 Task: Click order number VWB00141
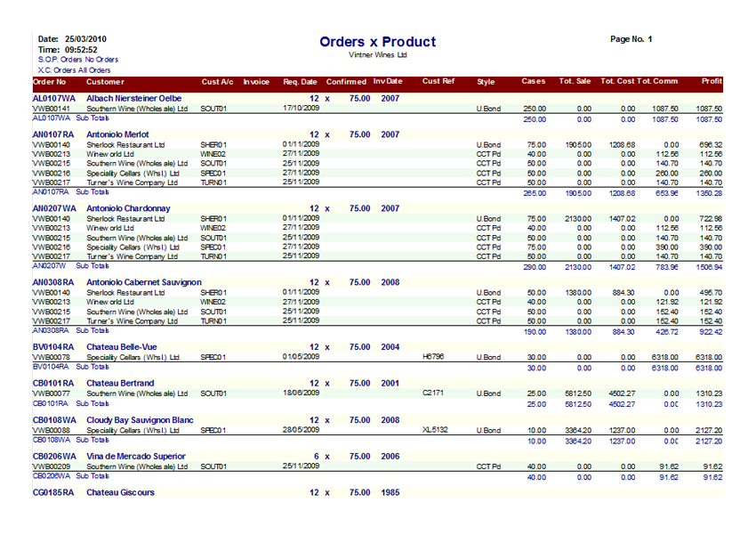(51, 109)
